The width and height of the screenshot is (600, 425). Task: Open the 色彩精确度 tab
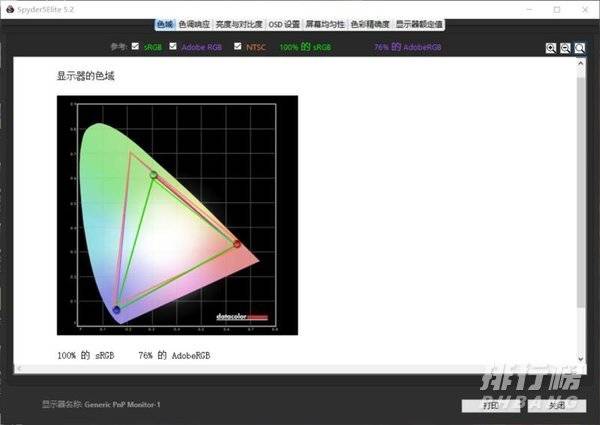pos(370,24)
